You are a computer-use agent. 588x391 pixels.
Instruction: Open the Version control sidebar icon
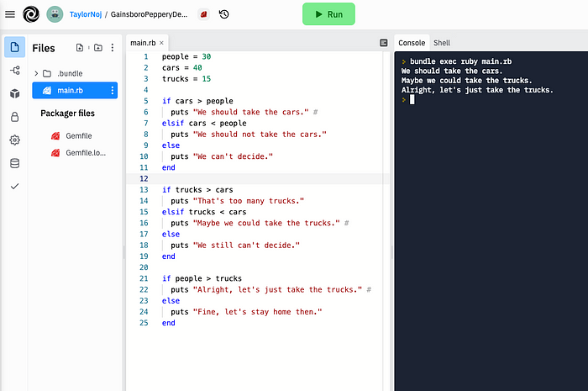14,70
